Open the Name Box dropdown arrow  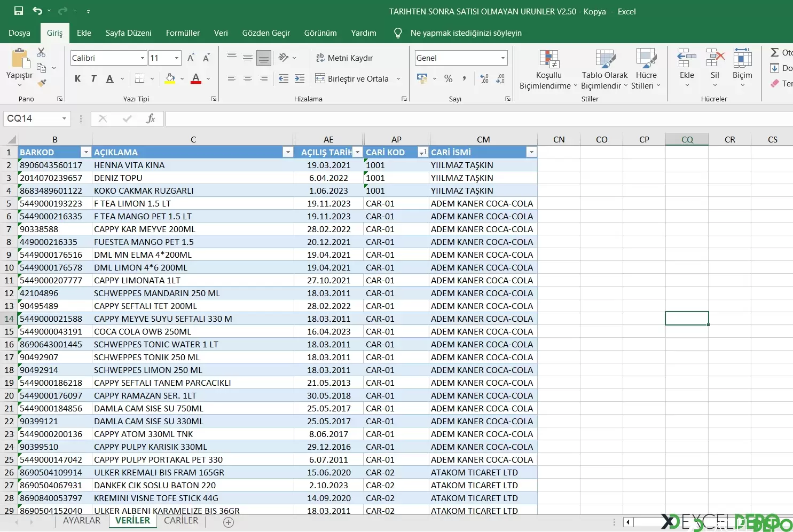click(x=64, y=118)
